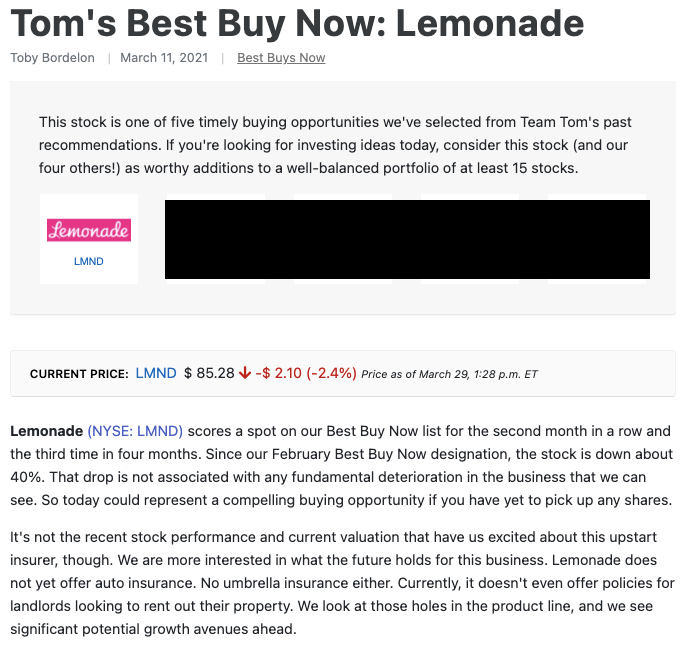This screenshot has height=651, width=694.
Task: Click the (-2.4%) percent change
Action: pyautogui.click(x=331, y=373)
